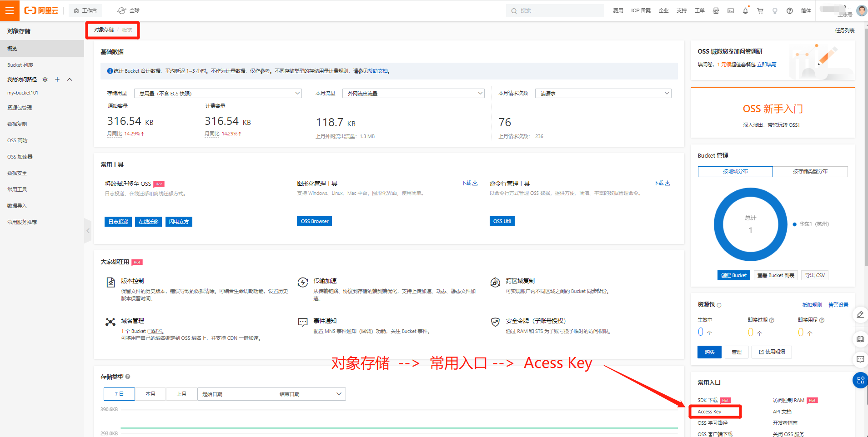
Task: Click the 华东1 (杭州) legend dot
Action: 794,224
